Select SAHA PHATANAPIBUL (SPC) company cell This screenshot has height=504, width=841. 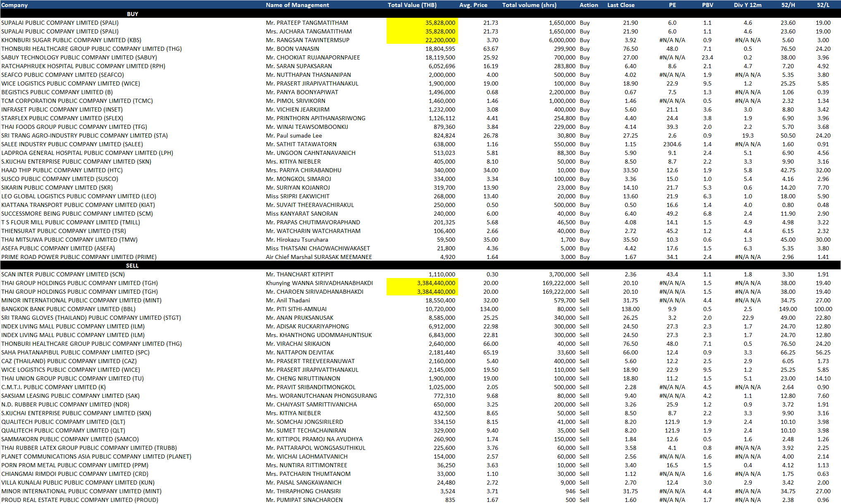point(75,352)
